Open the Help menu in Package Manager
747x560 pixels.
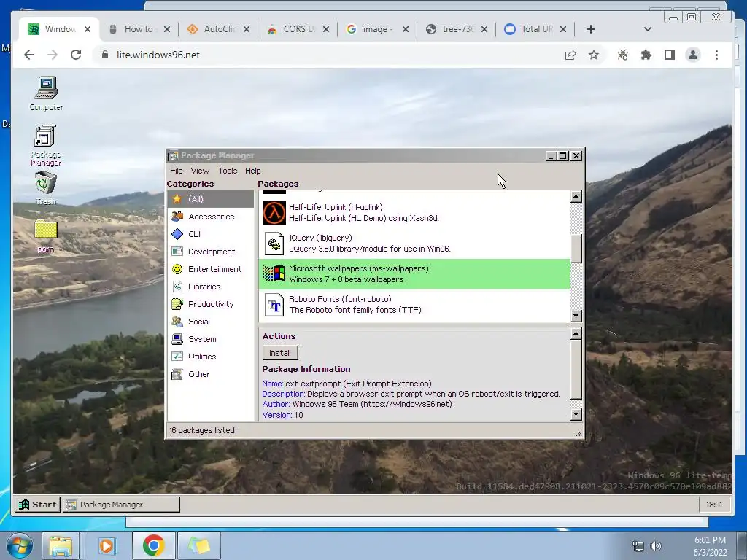coord(253,171)
